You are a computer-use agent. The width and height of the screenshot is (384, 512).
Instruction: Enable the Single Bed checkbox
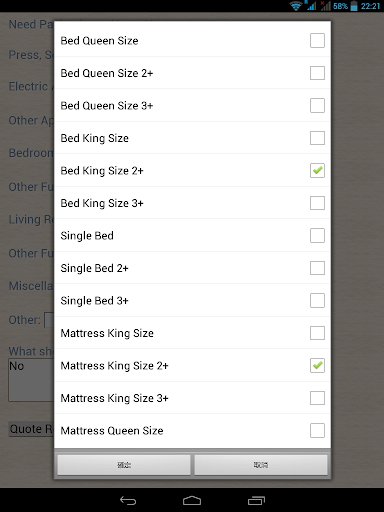(x=317, y=235)
